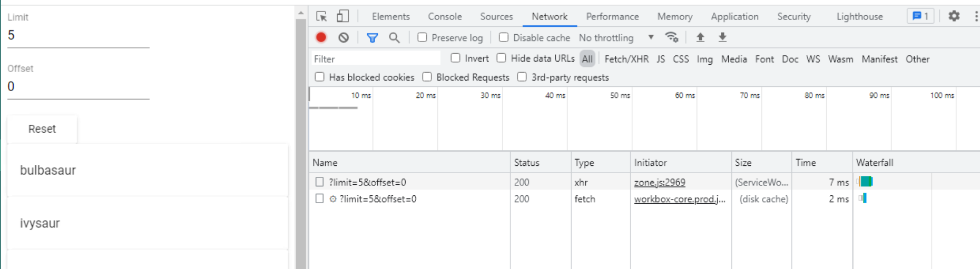
Task: Filter requests by CSS
Action: (x=681, y=59)
